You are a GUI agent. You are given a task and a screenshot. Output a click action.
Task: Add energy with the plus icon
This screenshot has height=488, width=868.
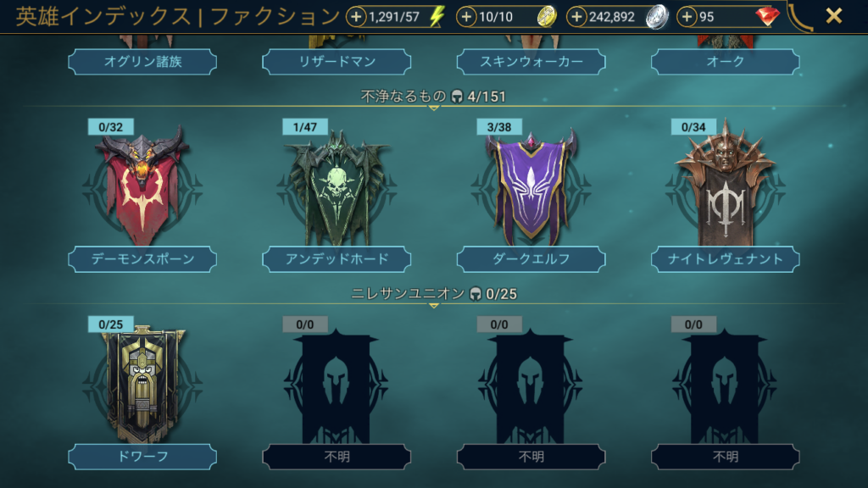(x=356, y=17)
